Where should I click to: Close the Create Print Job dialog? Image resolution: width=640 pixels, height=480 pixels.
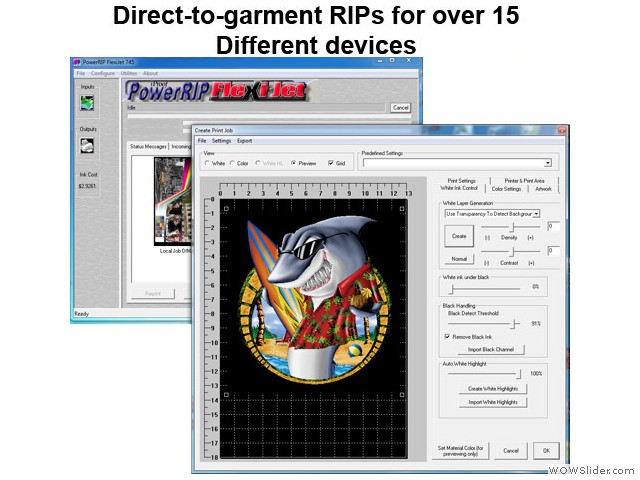click(x=562, y=131)
